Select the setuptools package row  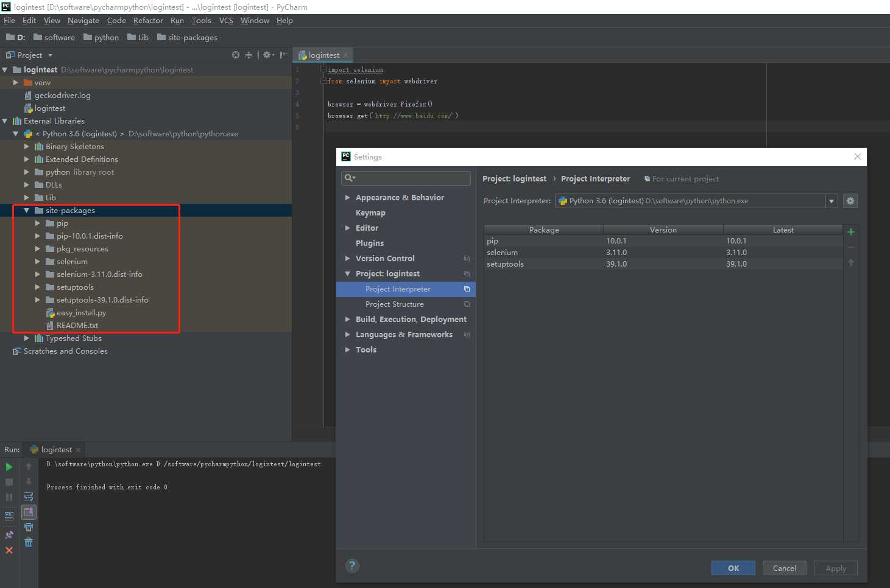(663, 264)
